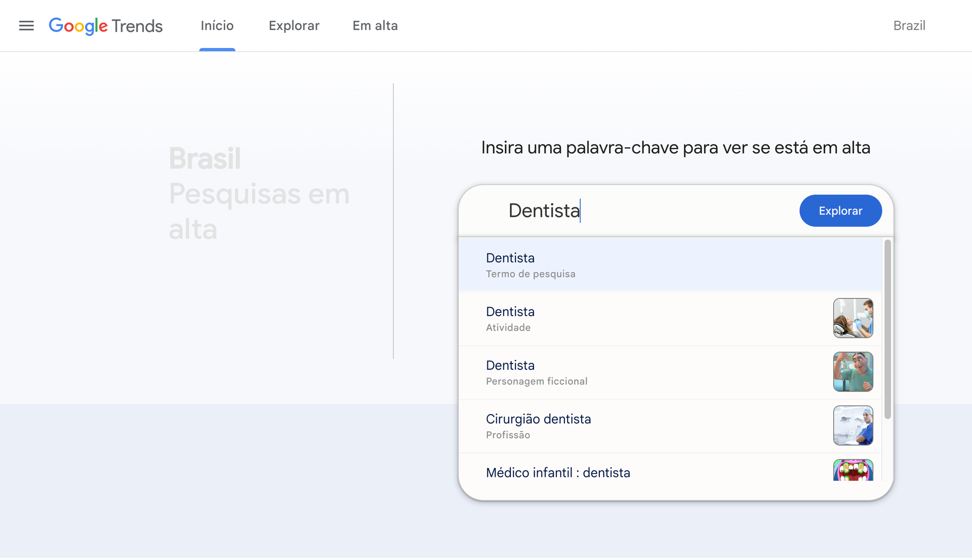This screenshot has height=560, width=972.
Task: Select the Dentista Atividade suggestion
Action: [x=607, y=318]
